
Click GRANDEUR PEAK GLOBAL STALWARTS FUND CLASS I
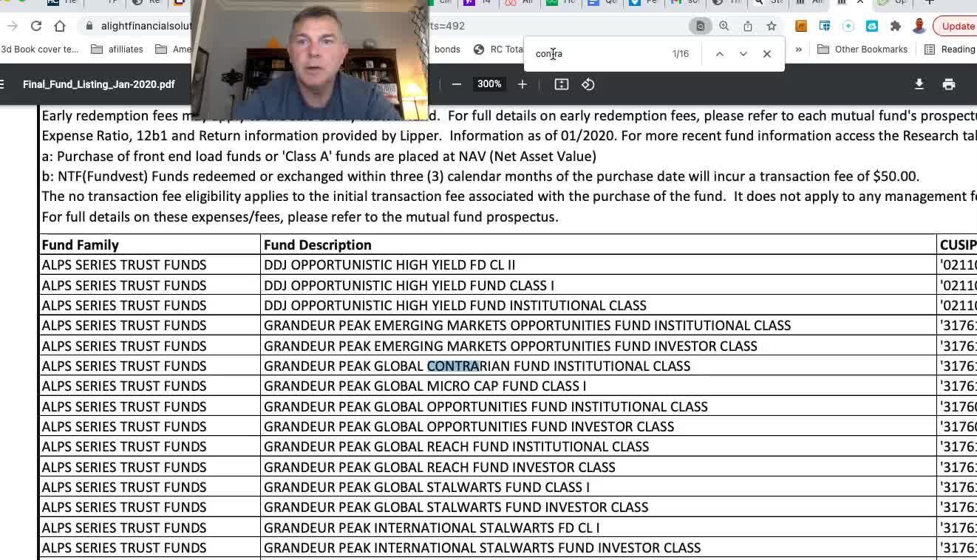426,487
